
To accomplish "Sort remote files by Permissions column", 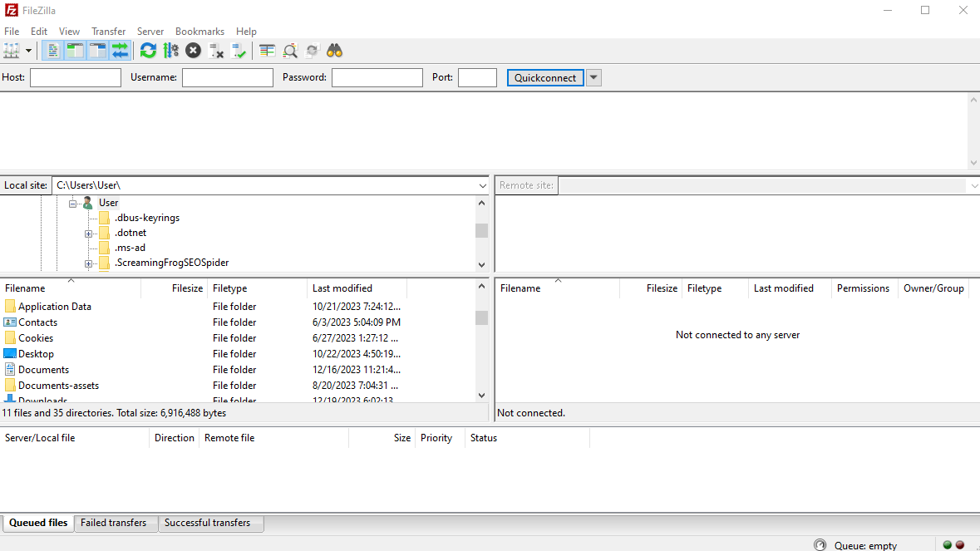I will (864, 288).
